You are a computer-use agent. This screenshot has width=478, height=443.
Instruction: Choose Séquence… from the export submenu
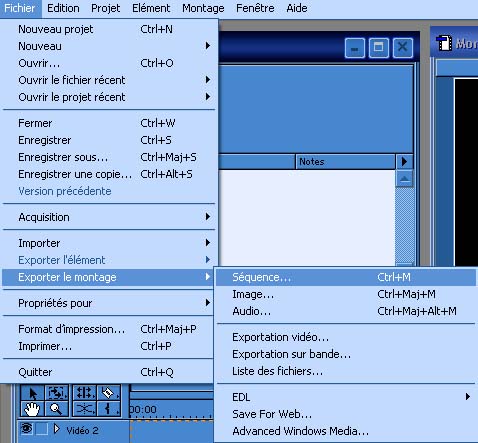(x=346, y=277)
